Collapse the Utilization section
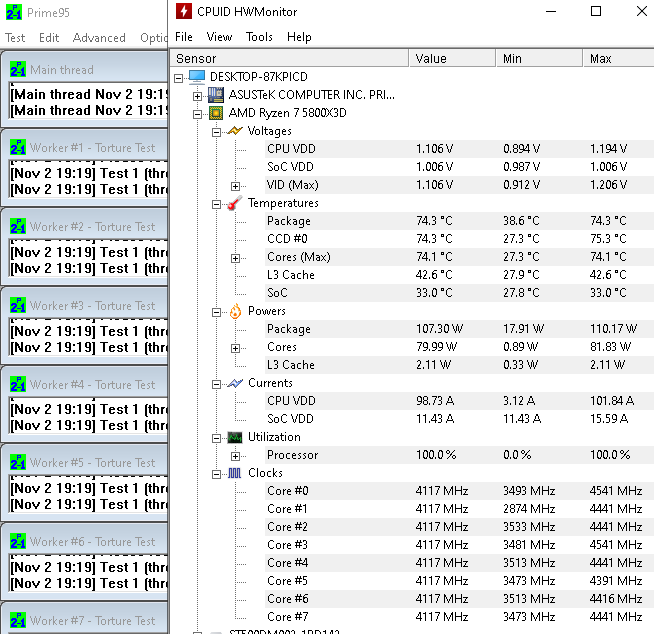 click(216, 438)
